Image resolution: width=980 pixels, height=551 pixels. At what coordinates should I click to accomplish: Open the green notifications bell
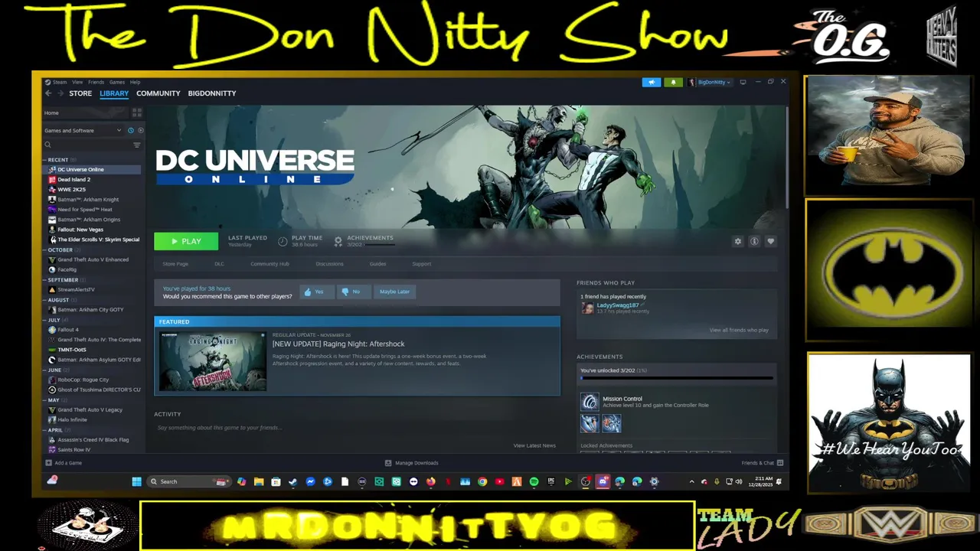click(x=674, y=82)
